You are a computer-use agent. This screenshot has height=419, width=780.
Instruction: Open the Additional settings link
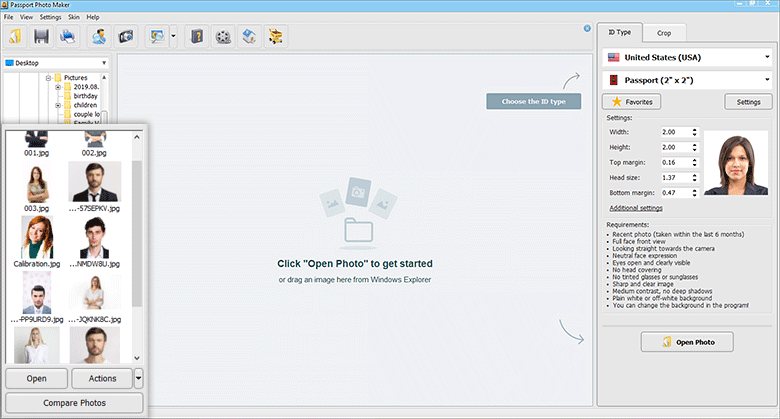[636, 208]
